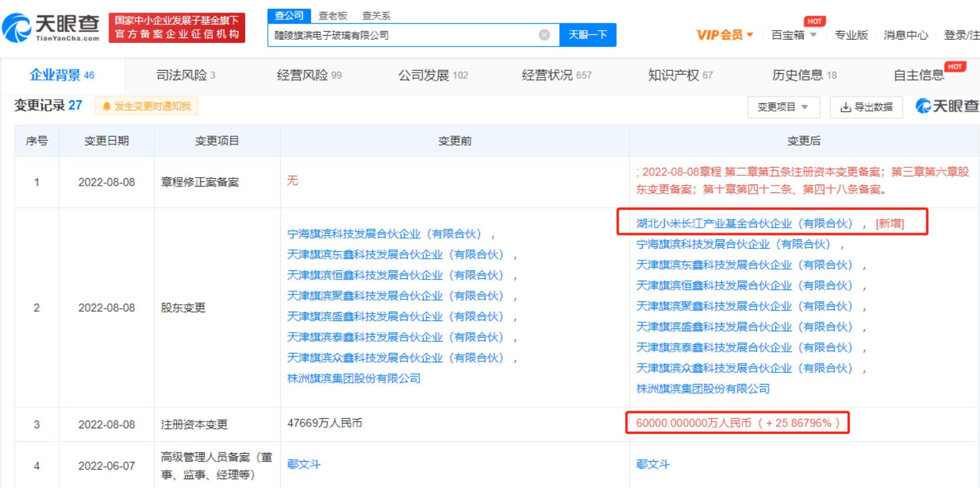The image size is (980, 488).
Task: Click the 变更后 column header
Action: [x=804, y=141]
